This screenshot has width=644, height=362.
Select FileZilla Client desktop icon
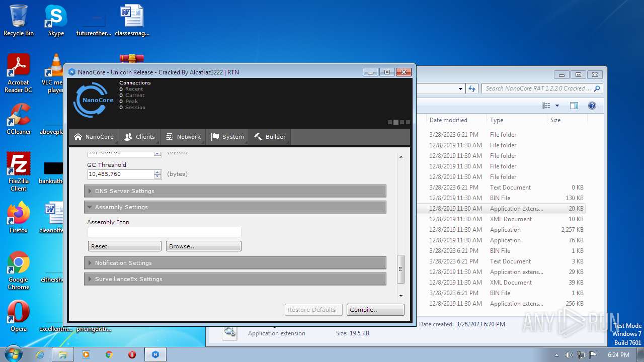19,171
